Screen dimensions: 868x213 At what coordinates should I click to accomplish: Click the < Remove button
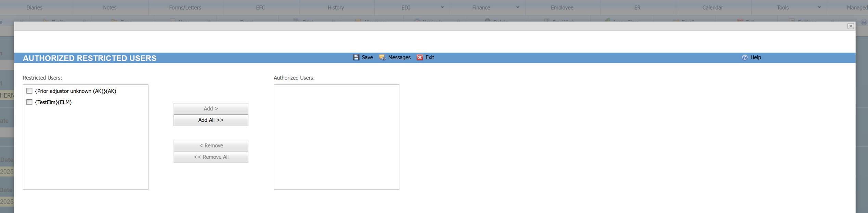coord(211,145)
